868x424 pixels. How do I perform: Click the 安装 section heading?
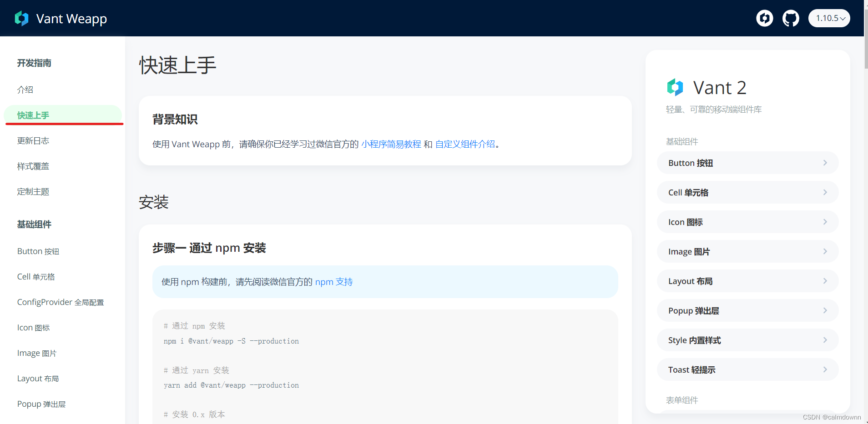154,202
